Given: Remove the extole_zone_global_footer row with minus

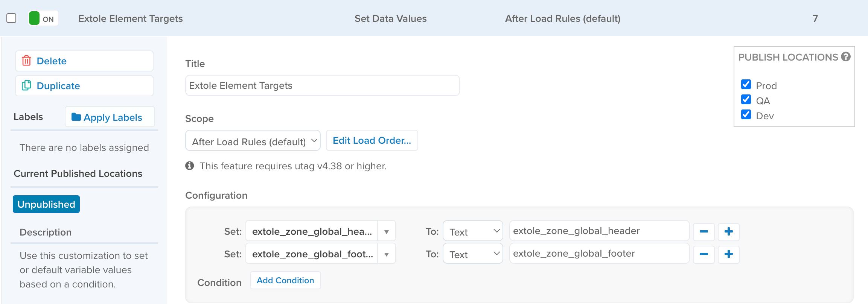Looking at the screenshot, I should [x=704, y=254].
